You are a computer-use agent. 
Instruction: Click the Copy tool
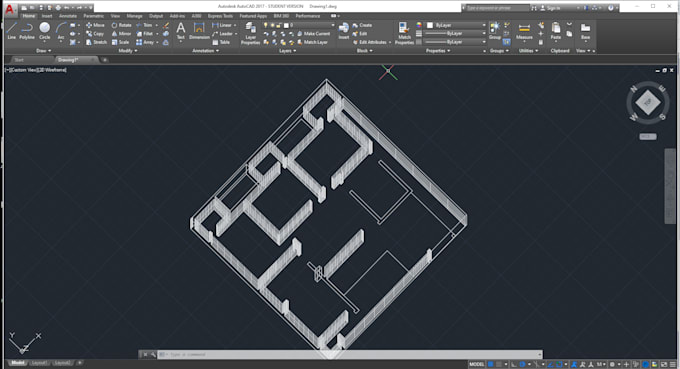click(95, 33)
